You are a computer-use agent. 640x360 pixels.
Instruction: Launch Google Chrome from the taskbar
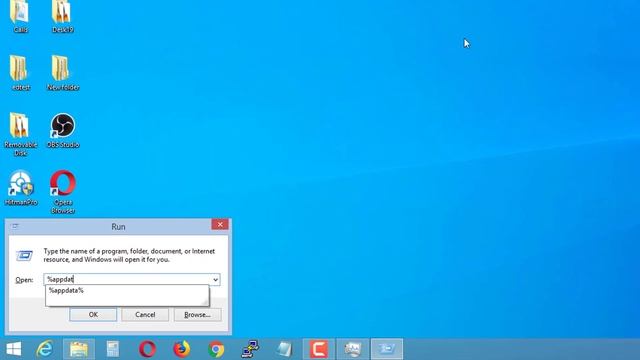click(x=216, y=349)
